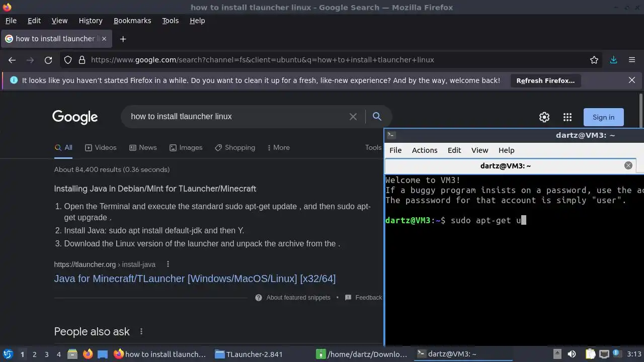Image resolution: width=644 pixels, height=362 pixels.
Task: Close the dartz@VM3 terminal tab
Action: (x=628, y=165)
